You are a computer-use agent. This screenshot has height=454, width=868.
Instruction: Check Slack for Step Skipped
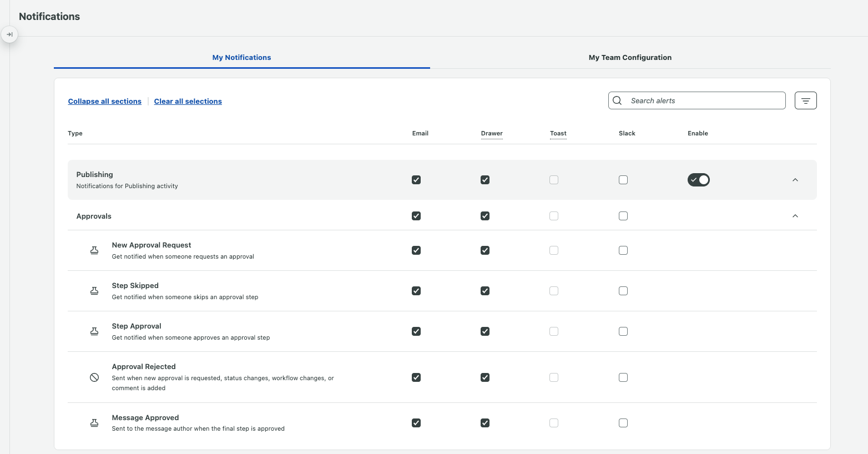click(x=623, y=291)
